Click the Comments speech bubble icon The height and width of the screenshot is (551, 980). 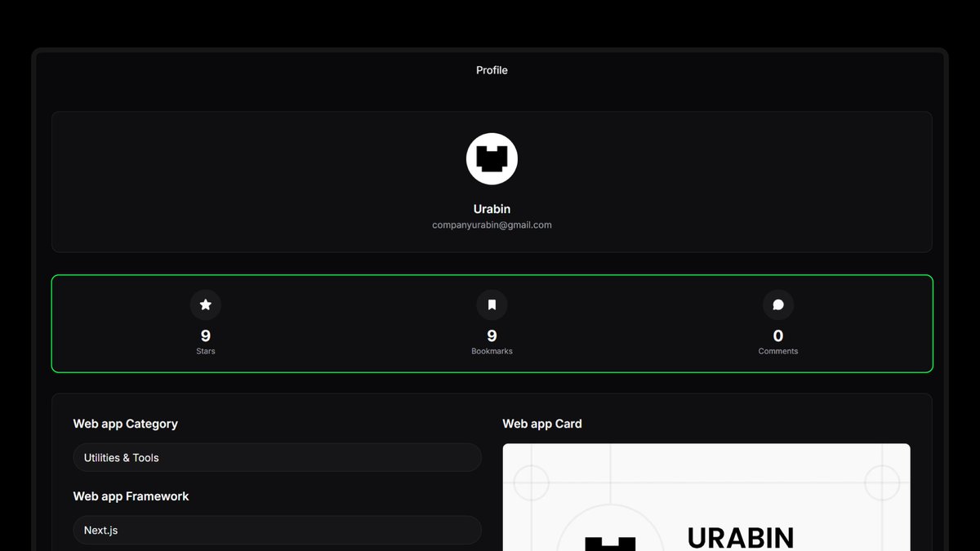(x=778, y=304)
